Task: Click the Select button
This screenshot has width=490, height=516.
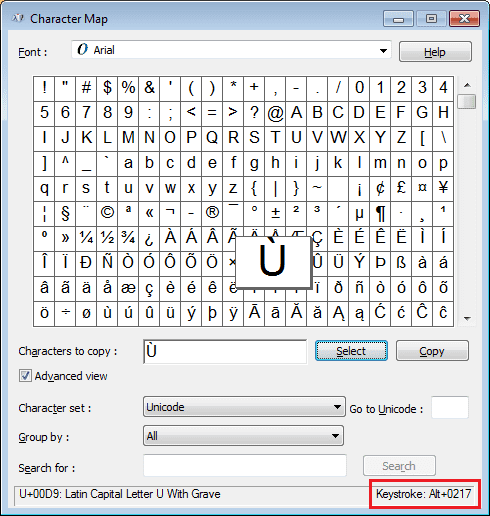Action: coord(351,351)
